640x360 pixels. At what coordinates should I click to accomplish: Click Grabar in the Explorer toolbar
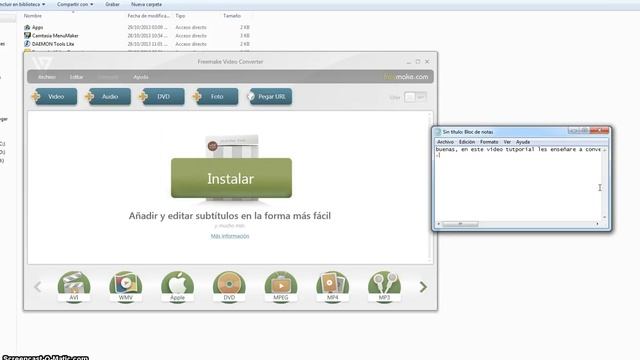pos(112,4)
